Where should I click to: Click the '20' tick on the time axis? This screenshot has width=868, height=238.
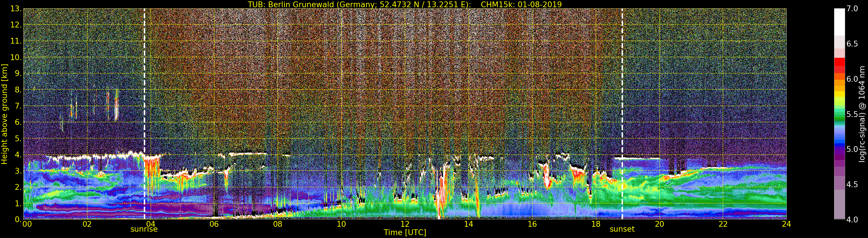click(659, 224)
